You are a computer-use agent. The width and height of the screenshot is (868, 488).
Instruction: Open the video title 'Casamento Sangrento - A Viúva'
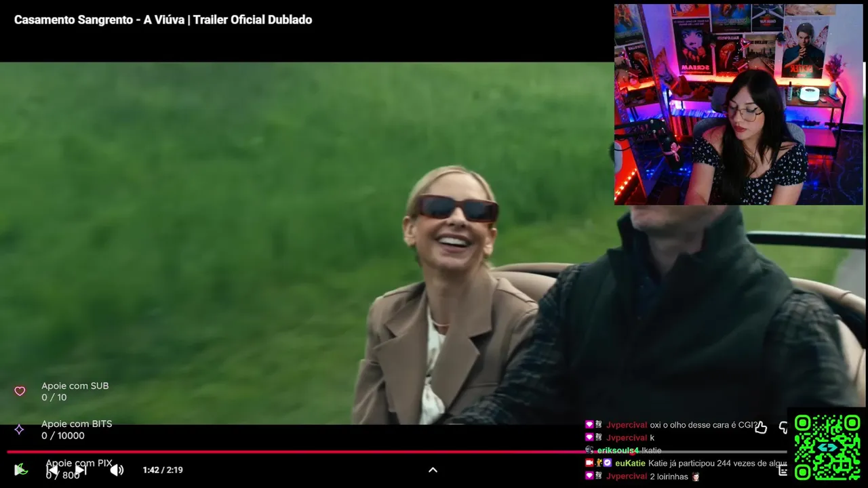(x=163, y=20)
